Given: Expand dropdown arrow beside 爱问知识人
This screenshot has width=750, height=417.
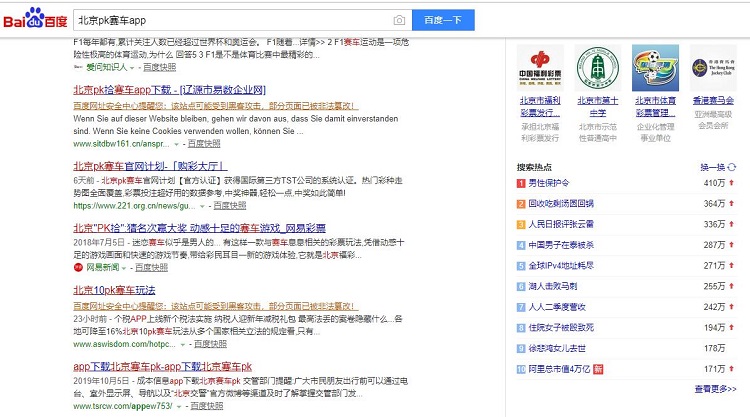Looking at the screenshot, I should click(x=132, y=68).
